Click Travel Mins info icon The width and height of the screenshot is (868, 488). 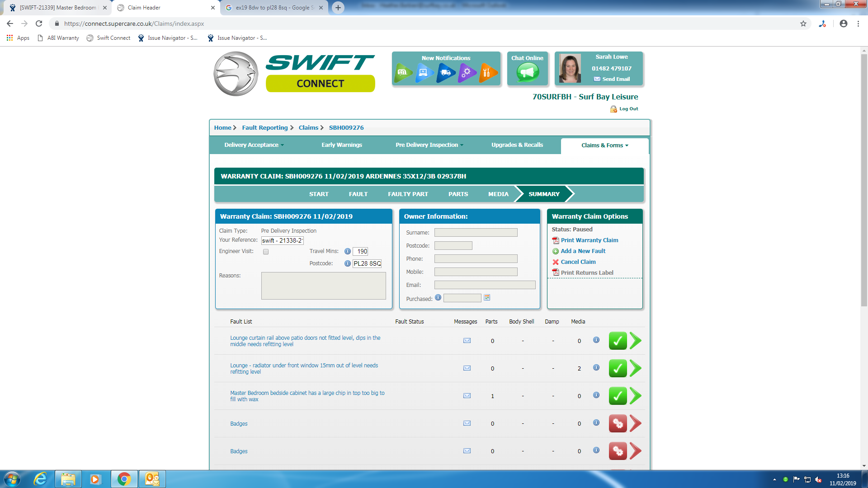click(x=347, y=252)
